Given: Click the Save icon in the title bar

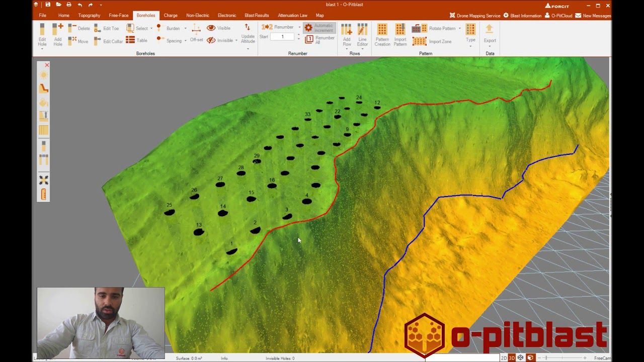Looking at the screenshot, I should (x=48, y=5).
